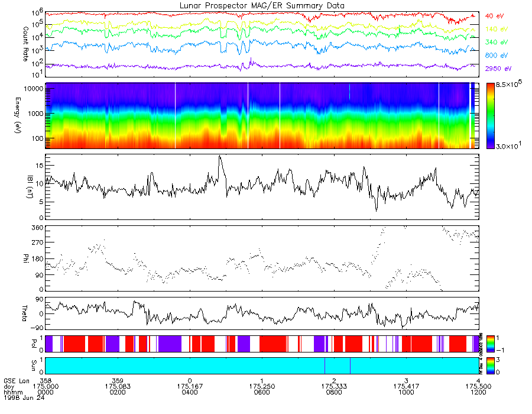The image size is (532, 414).
Task: Click the color bar maximum '8.5×10^5'
Action: pyautogui.click(x=508, y=84)
